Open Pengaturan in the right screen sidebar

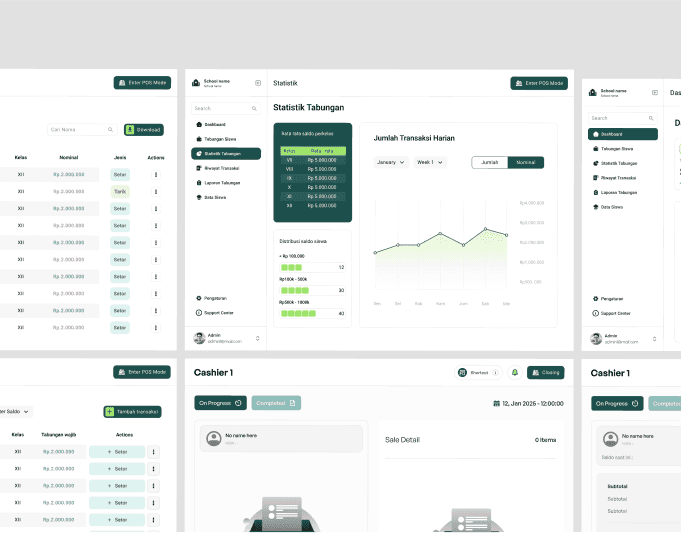coord(623,299)
